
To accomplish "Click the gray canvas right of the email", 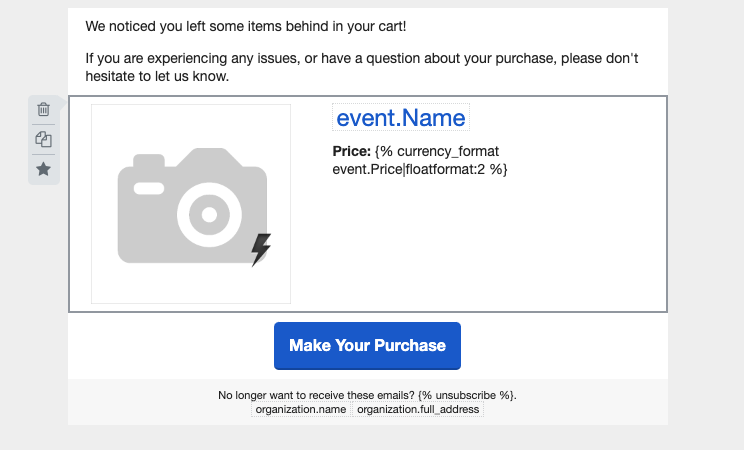I will tap(706, 225).
